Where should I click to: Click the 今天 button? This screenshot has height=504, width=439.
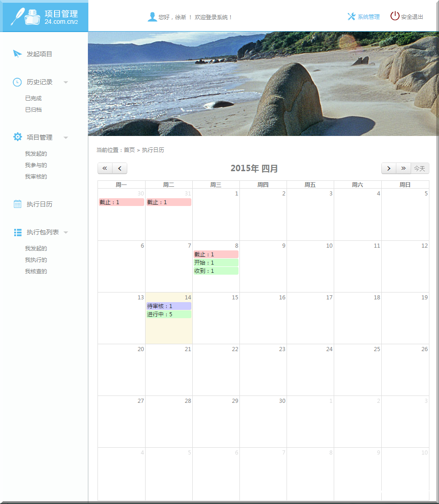coord(420,168)
